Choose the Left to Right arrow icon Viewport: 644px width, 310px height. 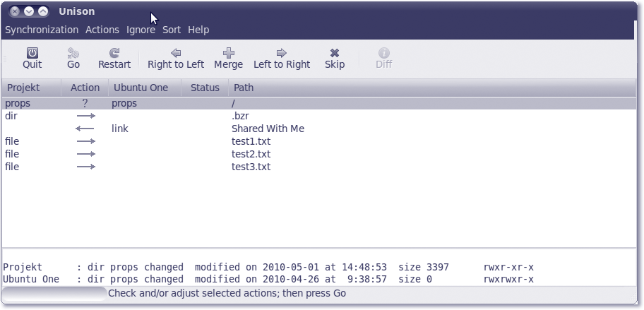coord(281,53)
